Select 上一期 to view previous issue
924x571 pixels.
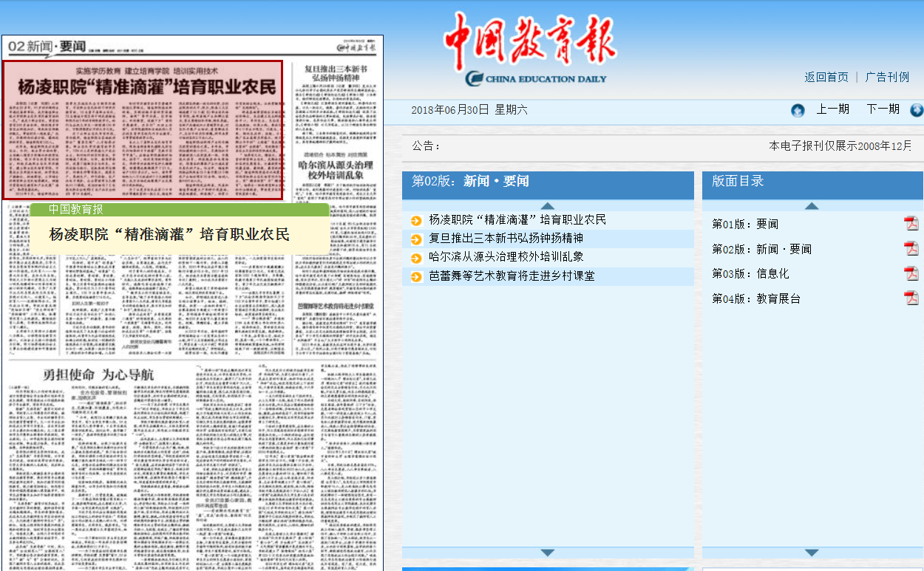pyautogui.click(x=832, y=109)
